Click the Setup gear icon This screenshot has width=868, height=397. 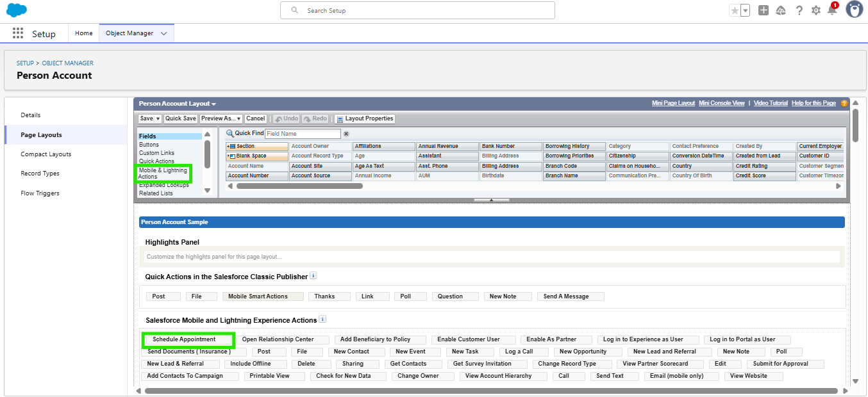click(815, 10)
